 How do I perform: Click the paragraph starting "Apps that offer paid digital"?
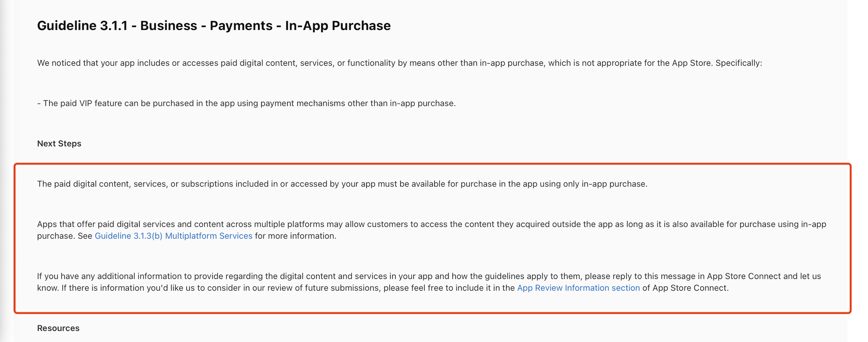431,224
